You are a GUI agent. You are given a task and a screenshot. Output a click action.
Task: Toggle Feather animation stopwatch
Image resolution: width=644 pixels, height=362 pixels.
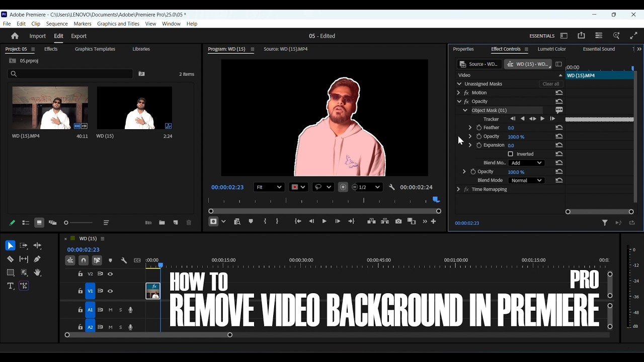coord(479,128)
